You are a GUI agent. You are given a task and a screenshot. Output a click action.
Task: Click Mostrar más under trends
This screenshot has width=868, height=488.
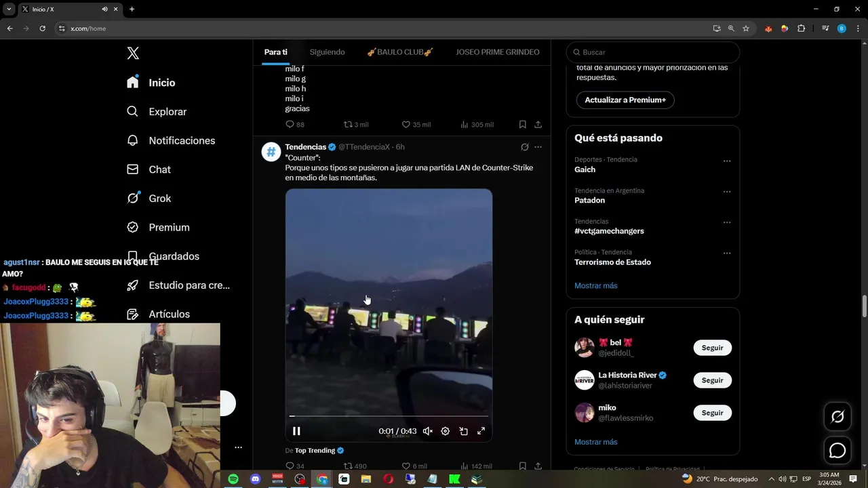(595, 286)
